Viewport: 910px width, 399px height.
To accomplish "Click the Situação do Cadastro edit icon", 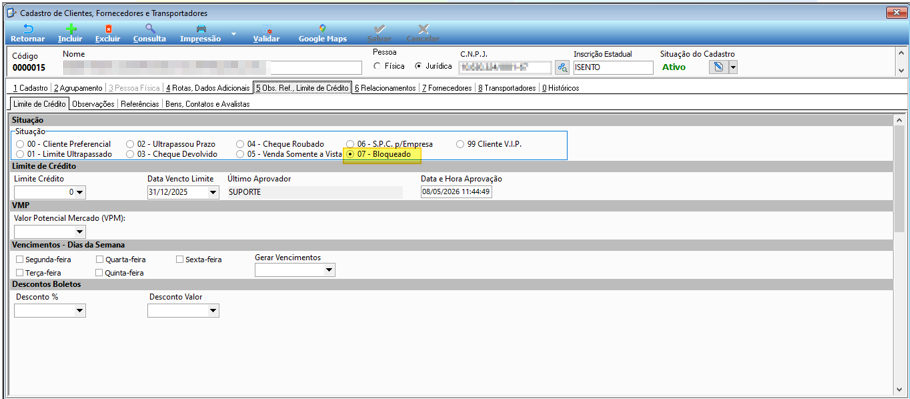I will tap(718, 67).
